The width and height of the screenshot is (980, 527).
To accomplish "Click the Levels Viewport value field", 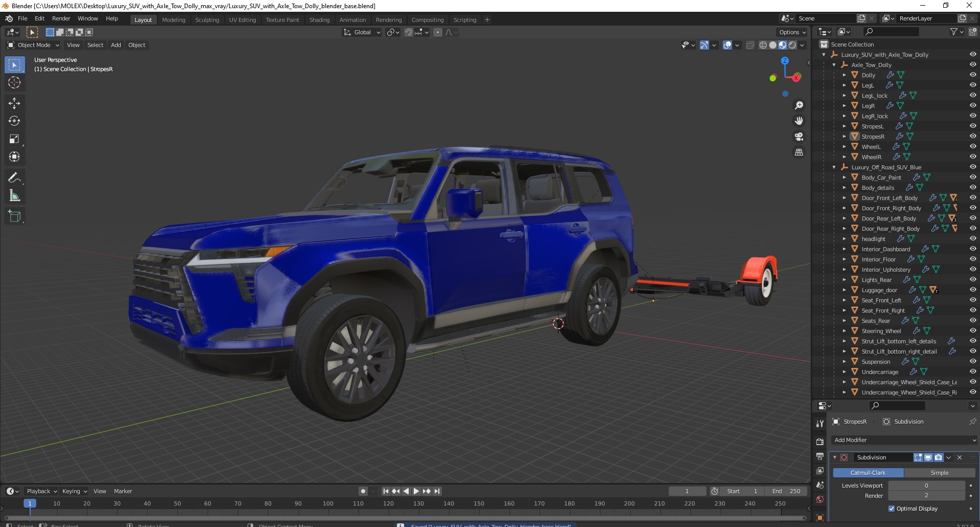I will point(926,486).
